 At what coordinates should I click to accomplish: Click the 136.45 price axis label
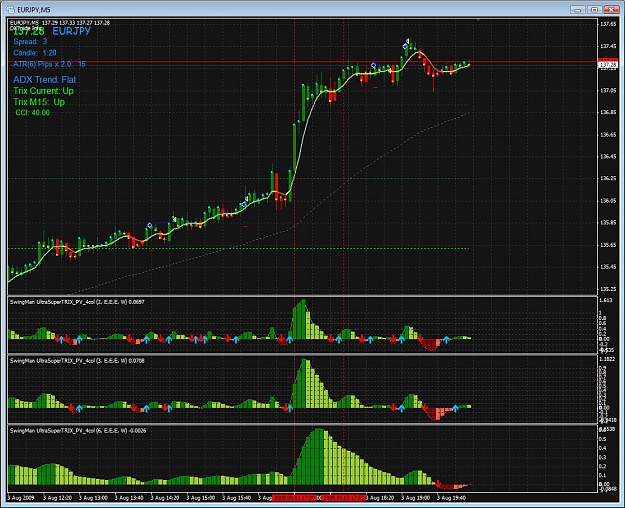608,157
